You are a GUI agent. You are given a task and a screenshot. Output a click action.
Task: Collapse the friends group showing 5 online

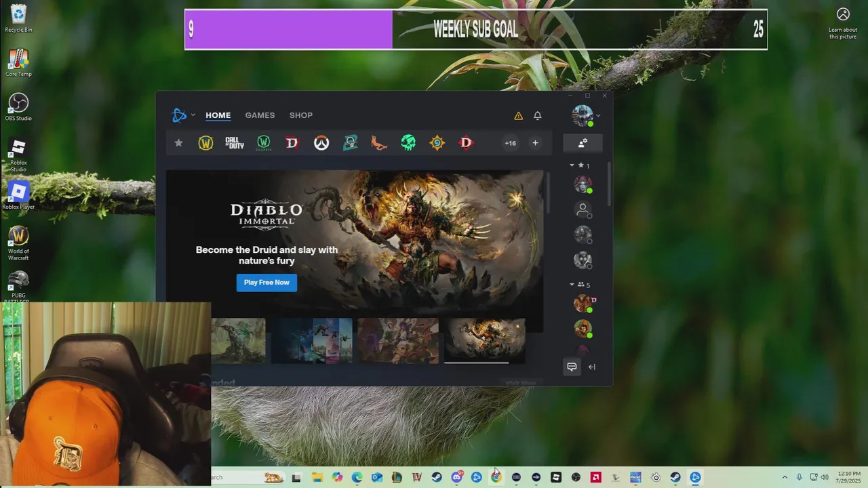click(572, 285)
